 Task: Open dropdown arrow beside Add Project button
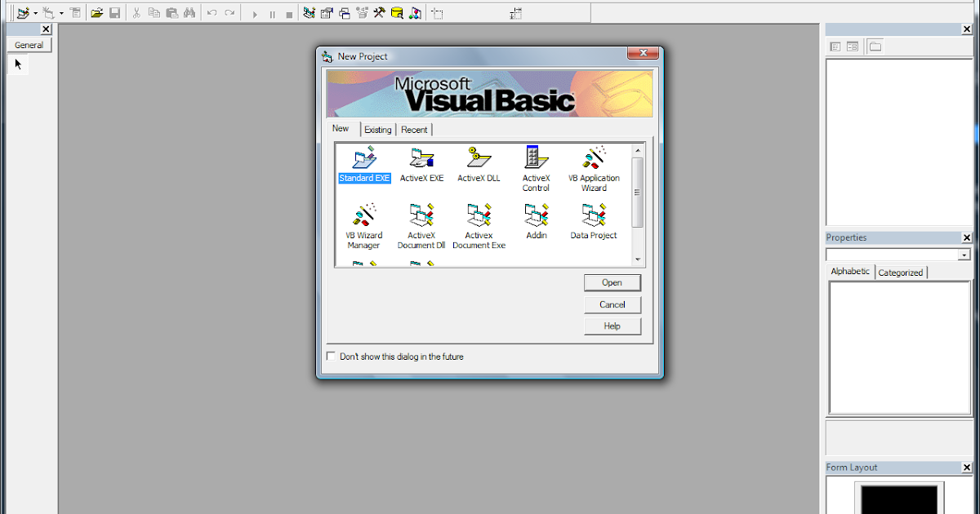click(x=33, y=12)
